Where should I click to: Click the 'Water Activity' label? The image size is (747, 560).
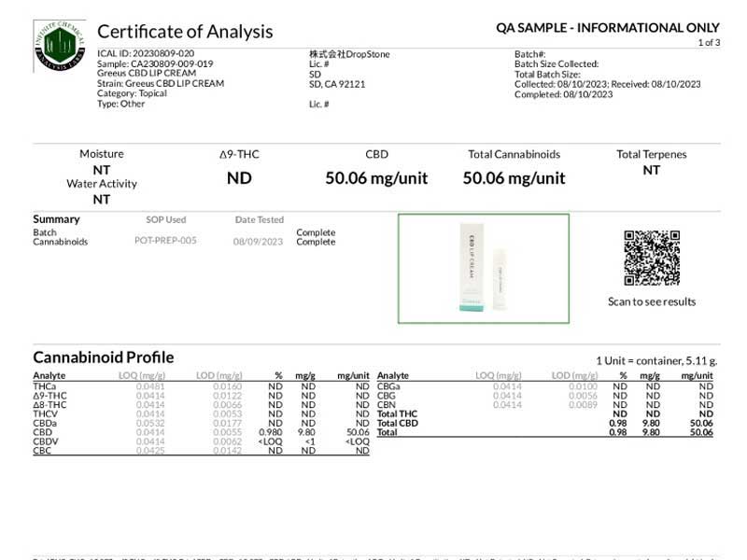[101, 184]
